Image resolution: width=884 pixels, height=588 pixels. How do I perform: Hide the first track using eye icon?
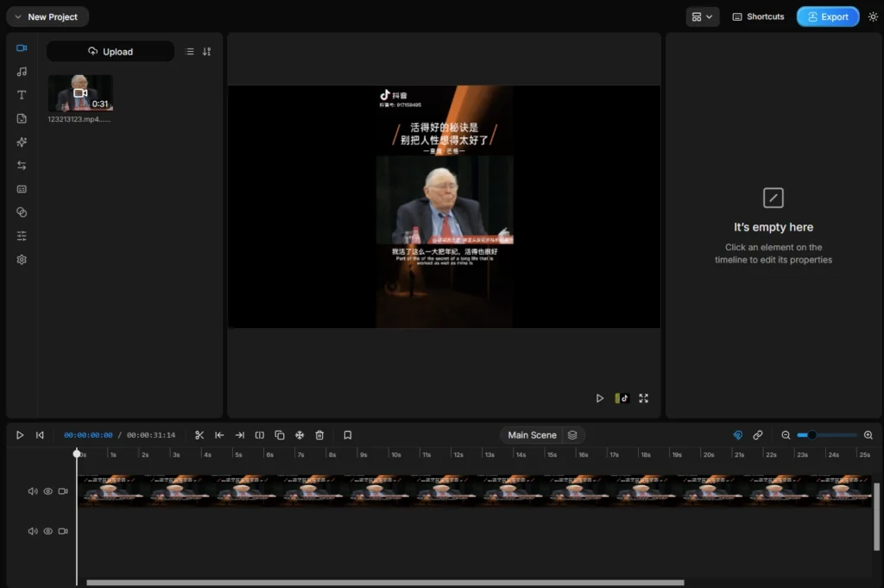pos(48,491)
